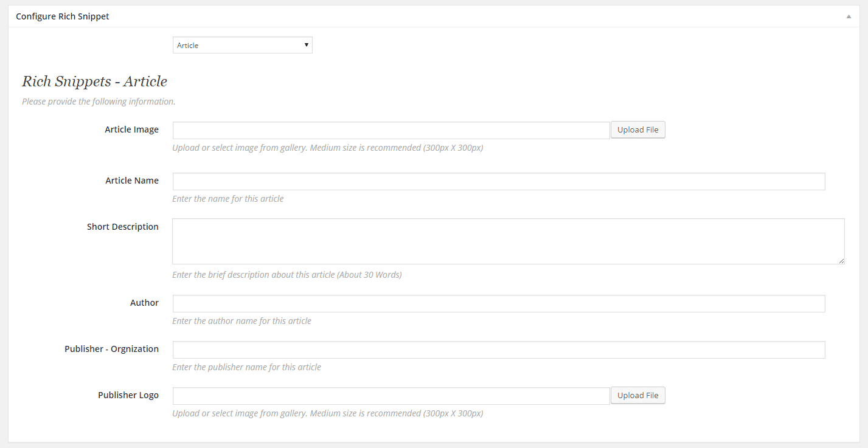This screenshot has height=448, width=868.
Task: Click the resize grip of Short Description textarea
Action: tap(841, 261)
